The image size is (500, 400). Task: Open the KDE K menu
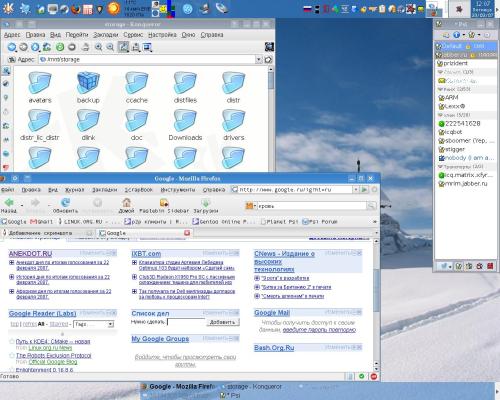(8, 8)
